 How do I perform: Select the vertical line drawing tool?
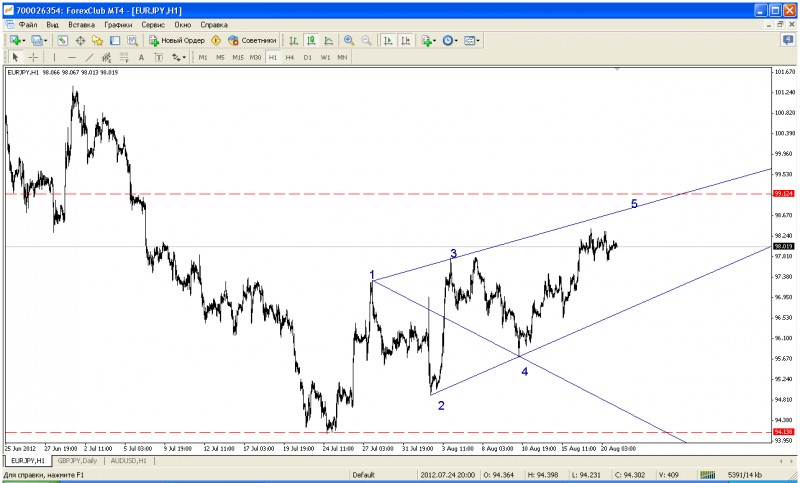[54, 58]
